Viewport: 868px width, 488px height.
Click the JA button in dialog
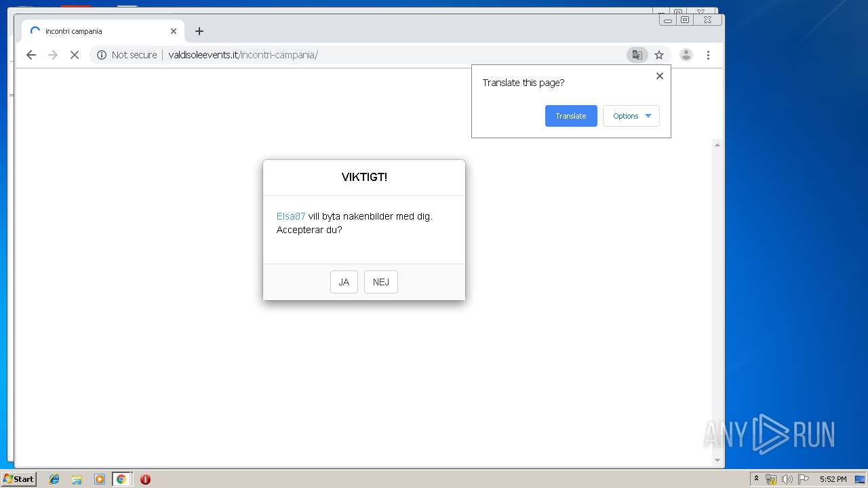(x=344, y=282)
